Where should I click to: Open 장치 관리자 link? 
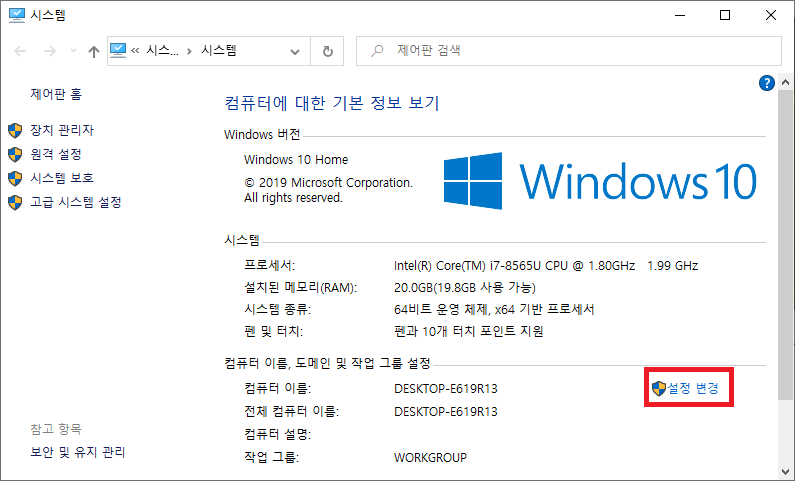[x=62, y=130]
